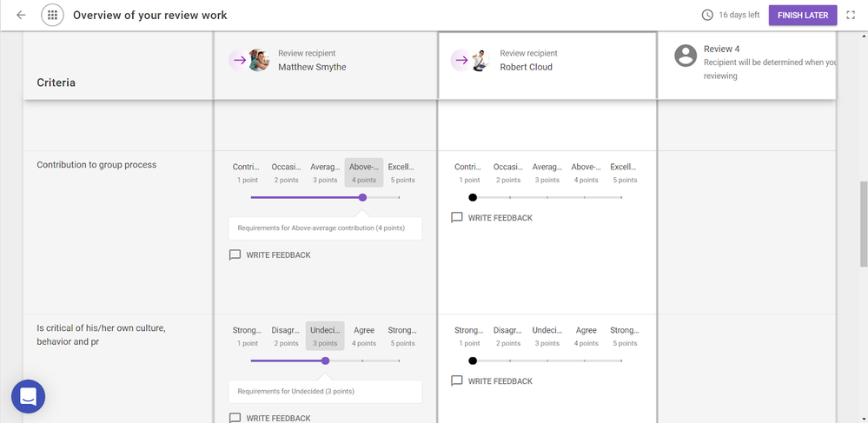Click Matthew Smythe's avatar picture
Screen dimensions: 868x423
[258, 60]
